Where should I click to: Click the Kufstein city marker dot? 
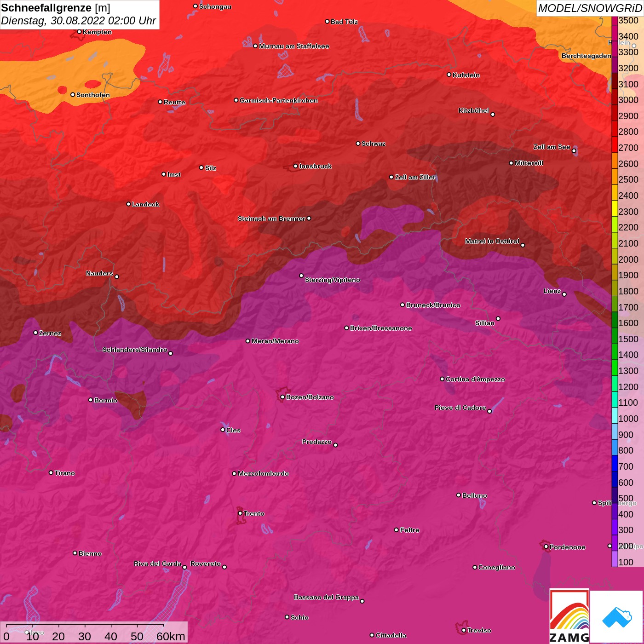pos(449,75)
